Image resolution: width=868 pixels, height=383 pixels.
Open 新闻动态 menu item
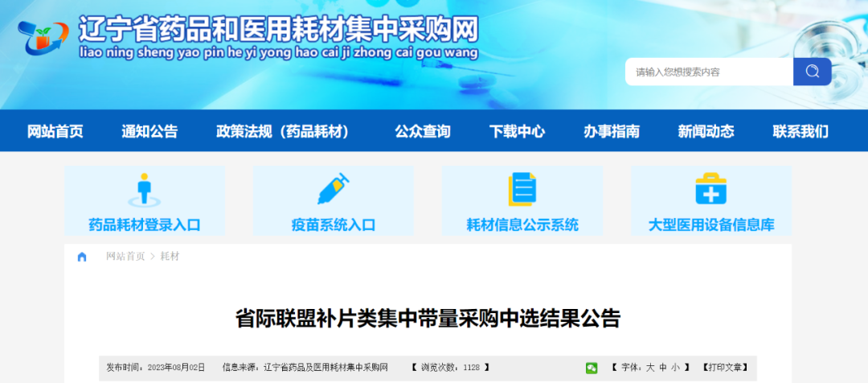pos(706,131)
